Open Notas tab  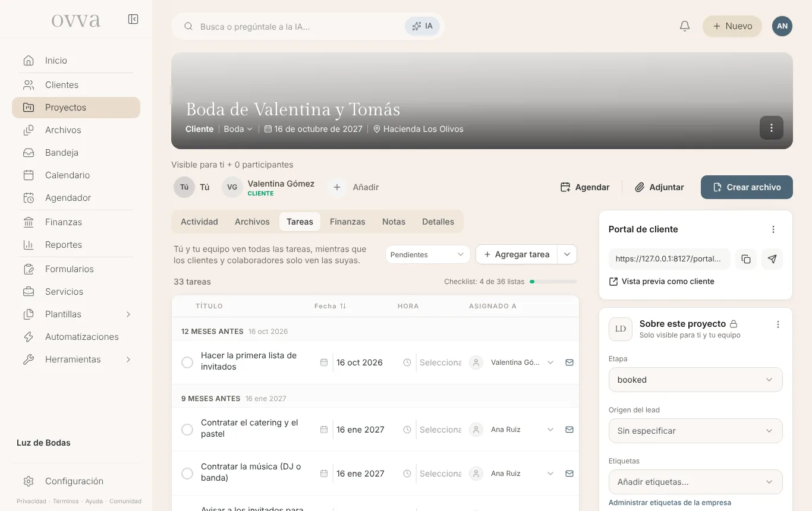point(394,222)
